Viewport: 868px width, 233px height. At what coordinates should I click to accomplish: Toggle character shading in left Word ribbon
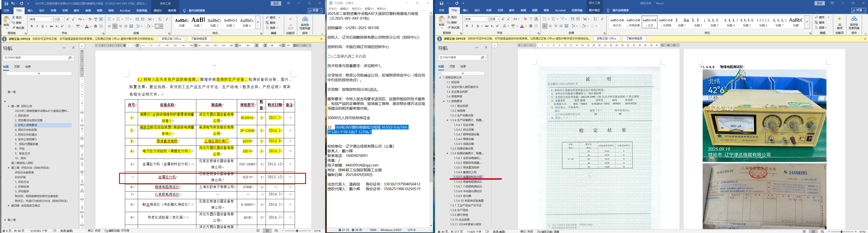96,26
